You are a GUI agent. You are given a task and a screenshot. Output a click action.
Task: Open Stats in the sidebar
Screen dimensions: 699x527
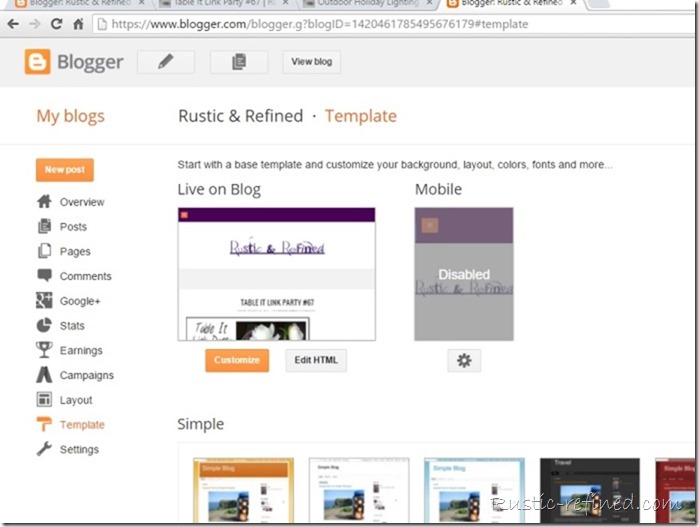72,325
